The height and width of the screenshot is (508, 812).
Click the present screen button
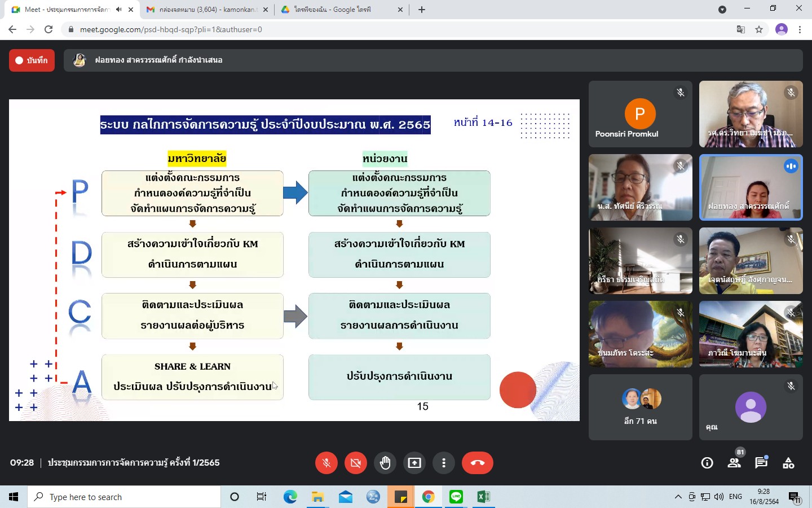pyautogui.click(x=414, y=463)
